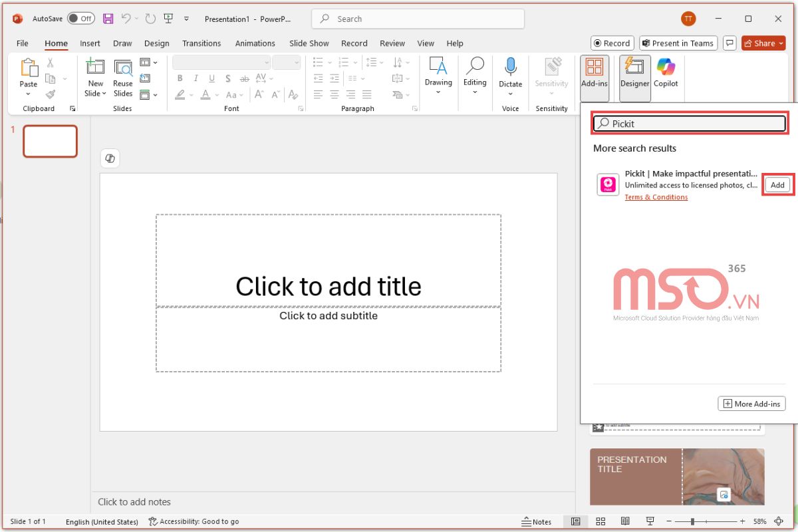Switch to the Design tab

(x=156, y=43)
